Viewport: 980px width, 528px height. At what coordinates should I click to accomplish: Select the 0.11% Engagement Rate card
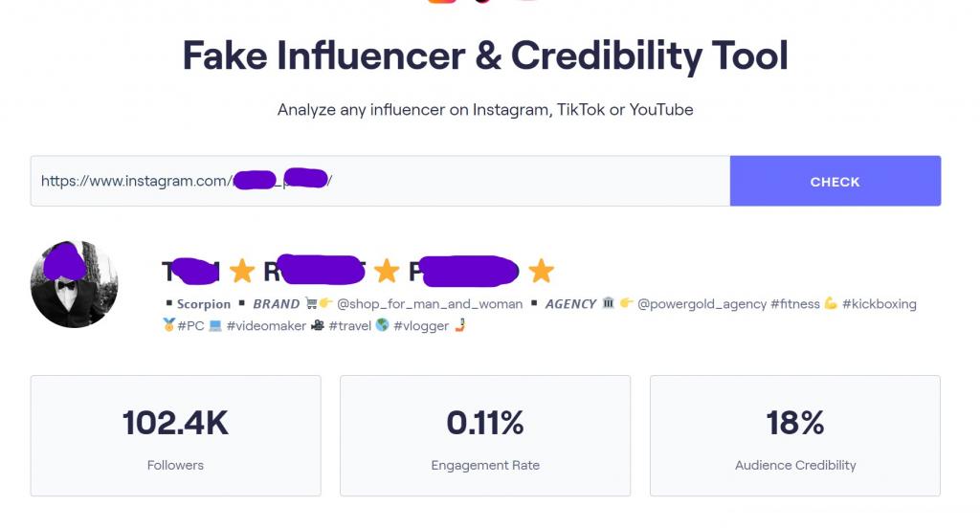(x=485, y=435)
